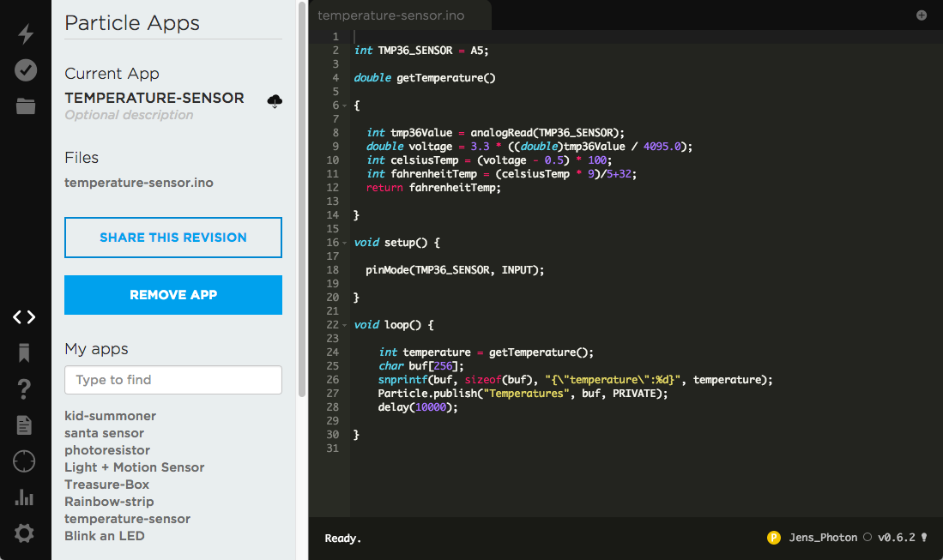Open Help via the question mark icon

(x=24, y=388)
